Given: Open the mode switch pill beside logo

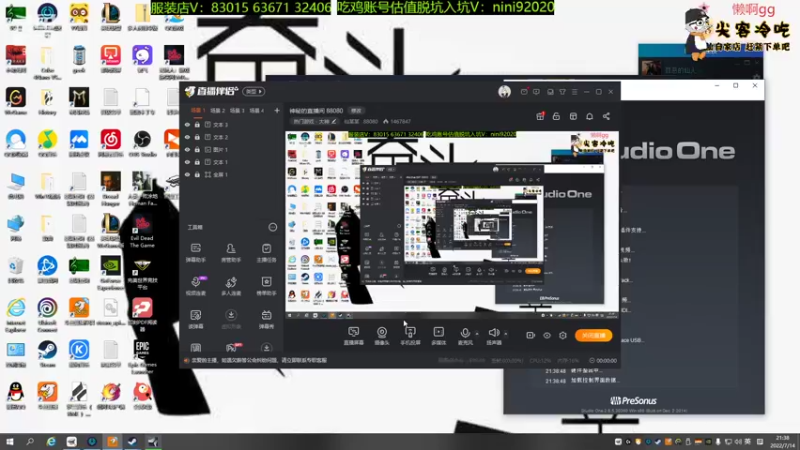Looking at the screenshot, I should click(253, 92).
